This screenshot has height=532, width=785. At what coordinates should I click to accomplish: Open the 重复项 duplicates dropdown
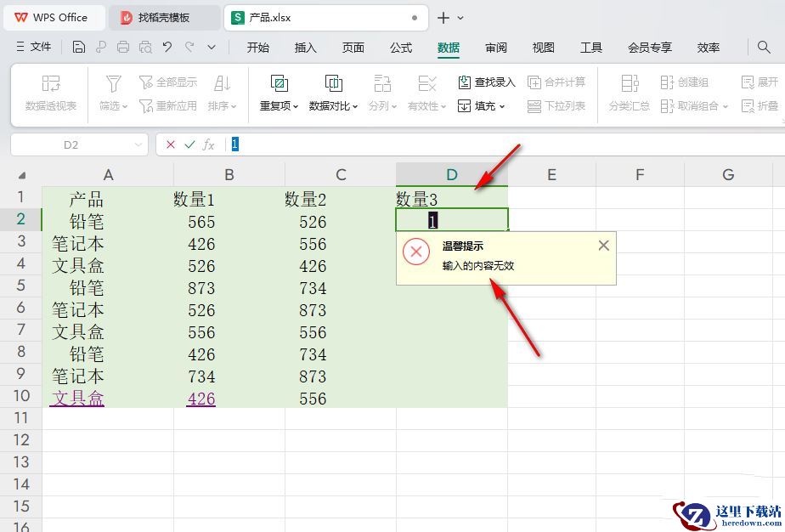coord(279,105)
